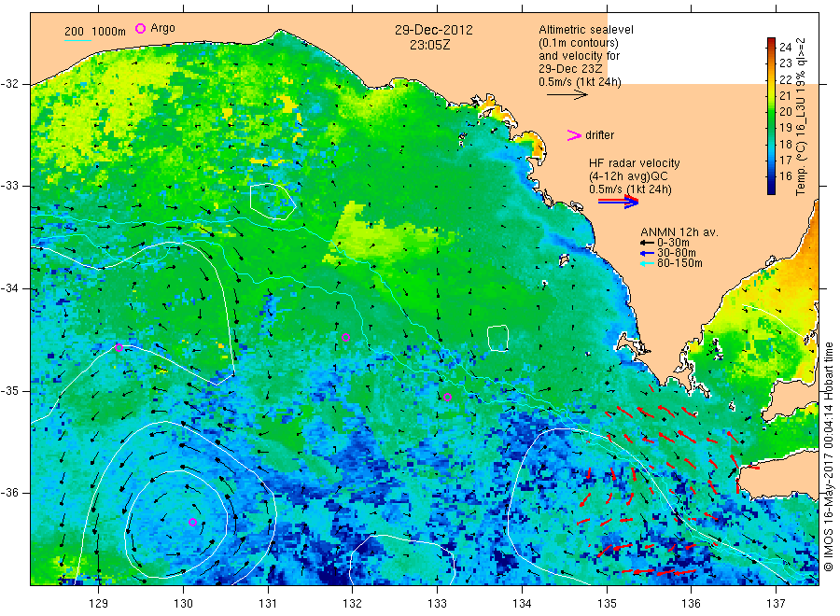Image resolution: width=840 pixels, height=616 pixels.
Task: Click the '80-150m' depth label
Action: (679, 263)
